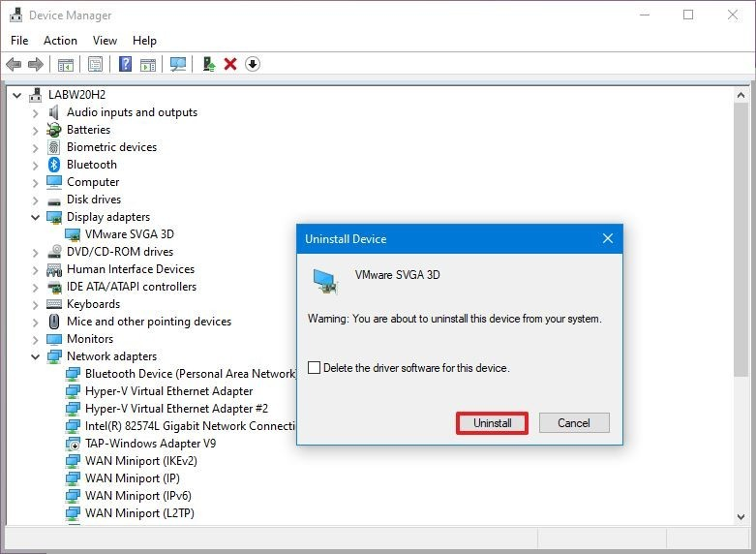The image size is (756, 554).
Task: Select WAN Miniport (IKEv2)
Action: coord(141,461)
